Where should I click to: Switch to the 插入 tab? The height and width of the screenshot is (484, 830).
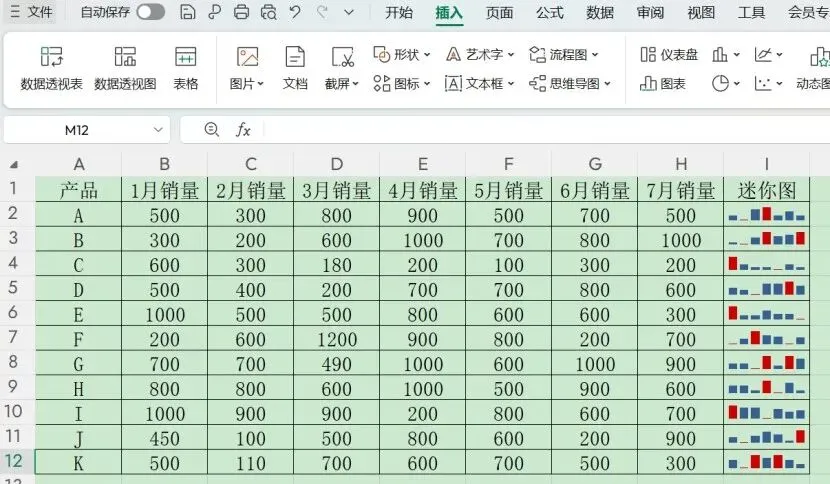click(449, 12)
